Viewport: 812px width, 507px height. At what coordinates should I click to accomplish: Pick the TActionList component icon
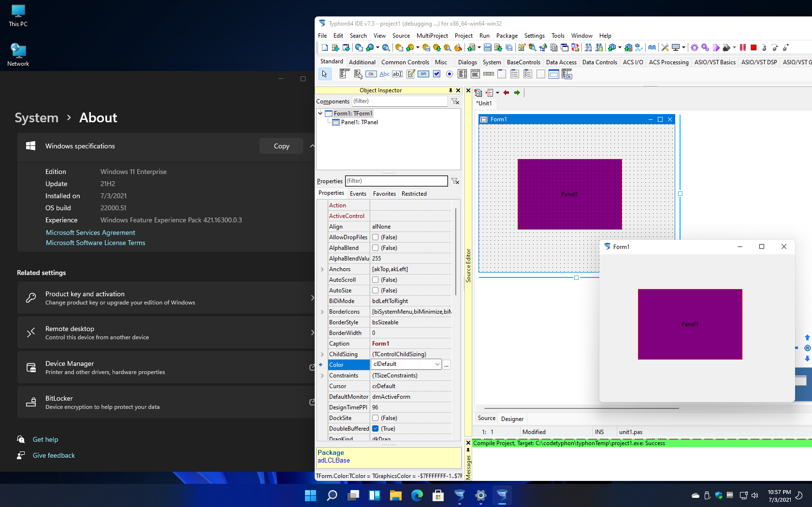567,74
